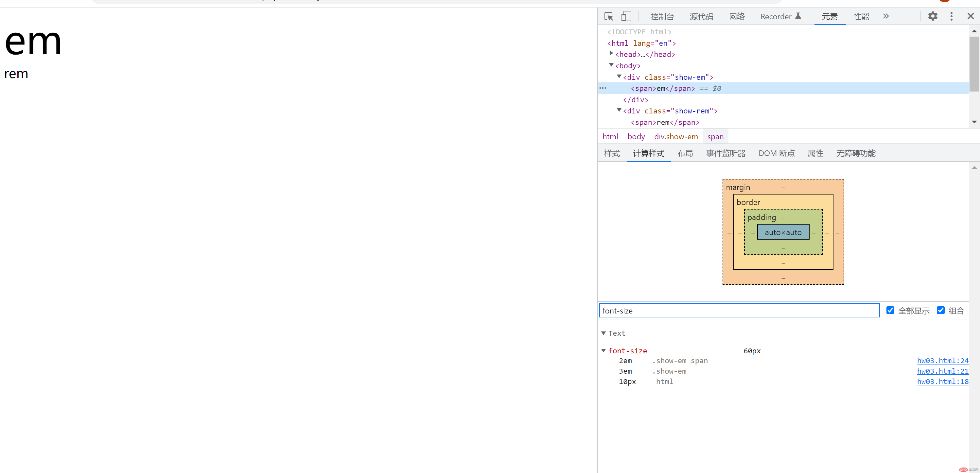Select span in the breadcrumb bar
This screenshot has height=473, width=980.
tap(715, 137)
